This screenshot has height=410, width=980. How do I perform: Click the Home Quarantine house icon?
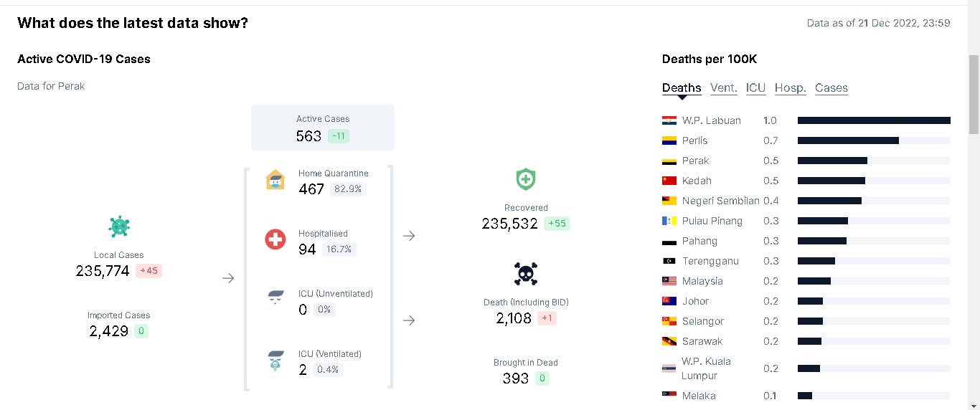pos(275,179)
